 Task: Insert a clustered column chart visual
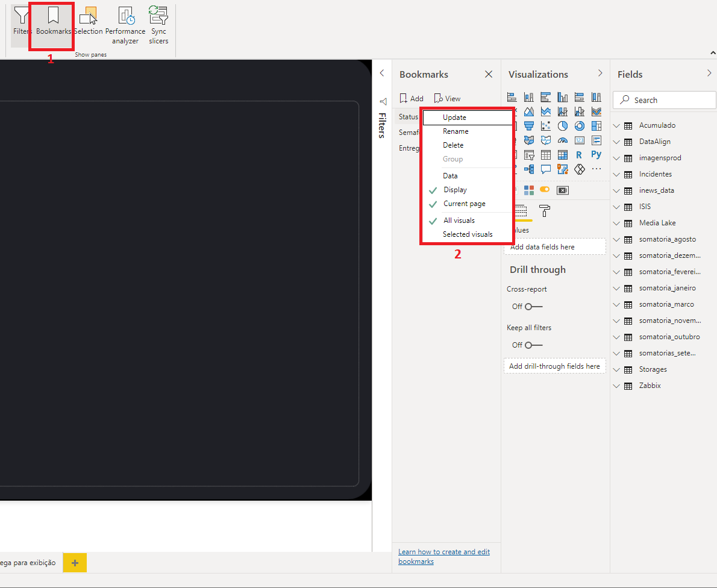coord(562,97)
